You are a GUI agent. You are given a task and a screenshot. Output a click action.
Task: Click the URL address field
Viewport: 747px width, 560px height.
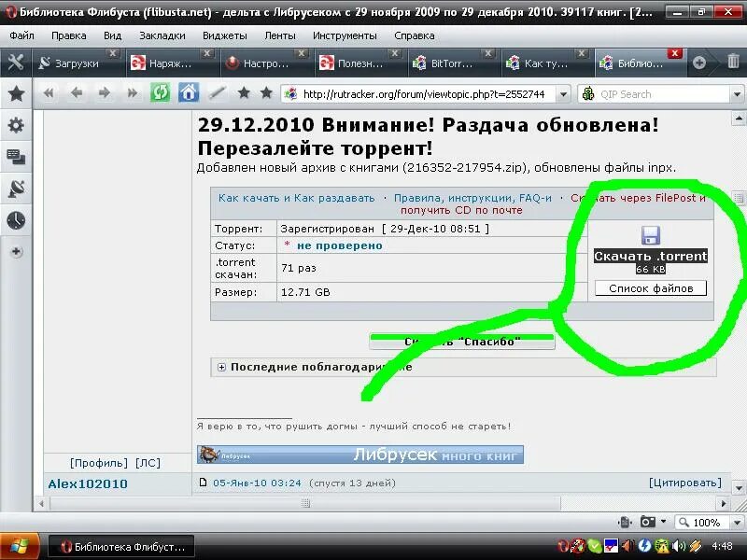(x=424, y=94)
